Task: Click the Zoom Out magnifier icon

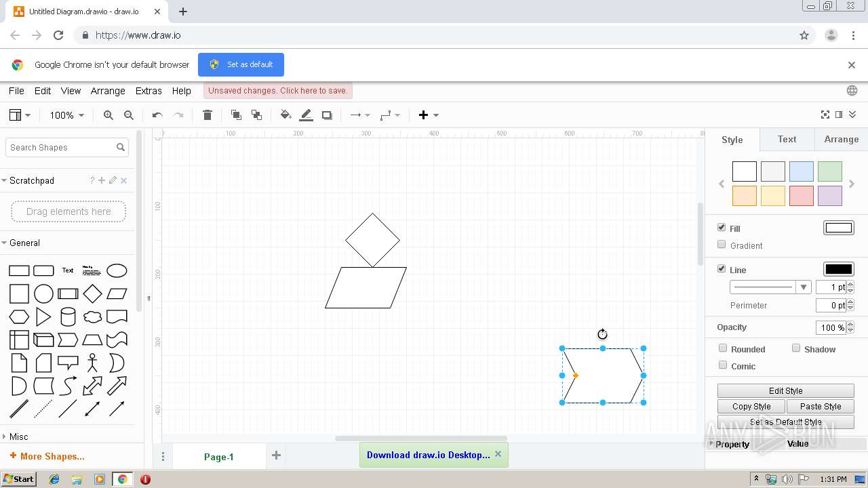Action: pos(129,115)
